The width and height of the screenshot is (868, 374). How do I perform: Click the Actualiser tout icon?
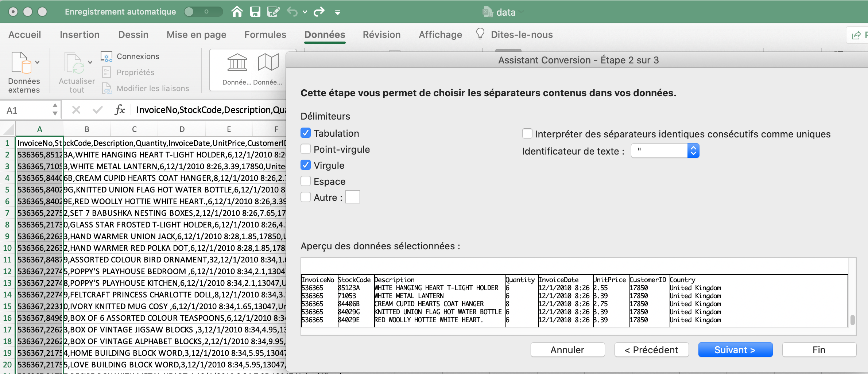coord(74,63)
